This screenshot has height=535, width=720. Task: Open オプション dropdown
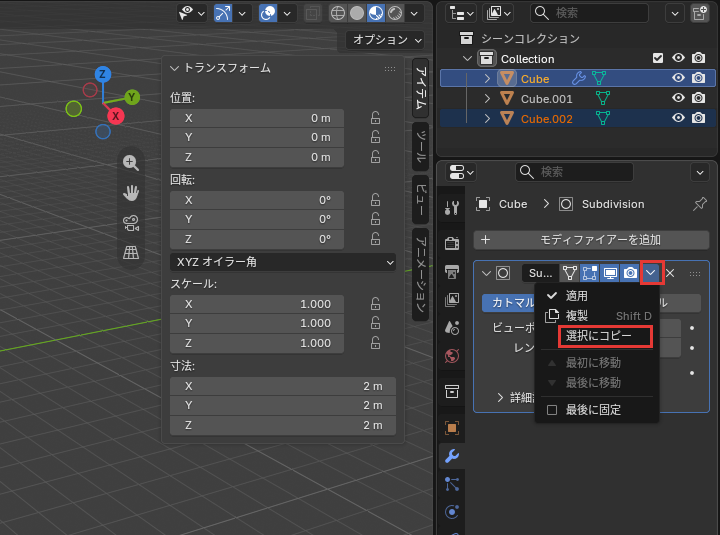coord(386,40)
